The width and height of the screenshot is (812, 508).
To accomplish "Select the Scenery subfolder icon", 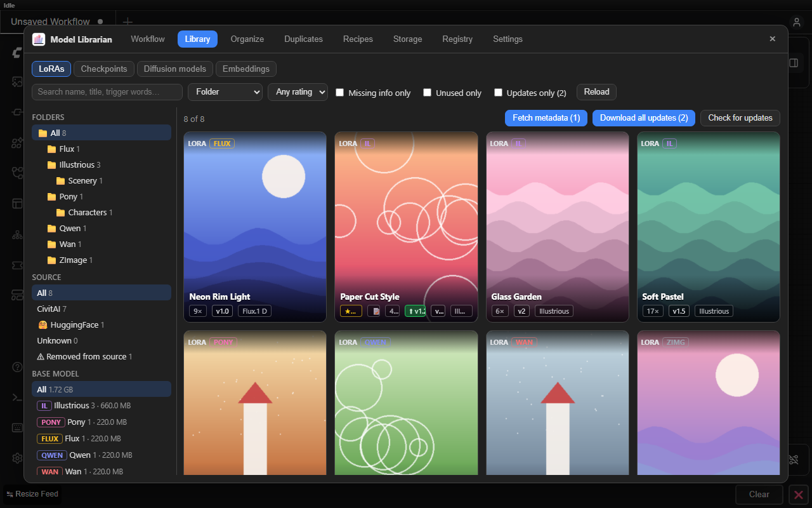I will [61, 181].
